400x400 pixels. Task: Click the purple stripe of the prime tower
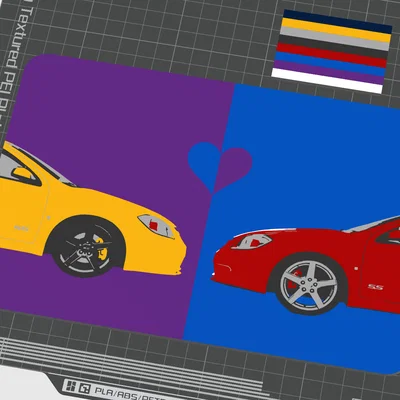pyautogui.click(x=328, y=72)
